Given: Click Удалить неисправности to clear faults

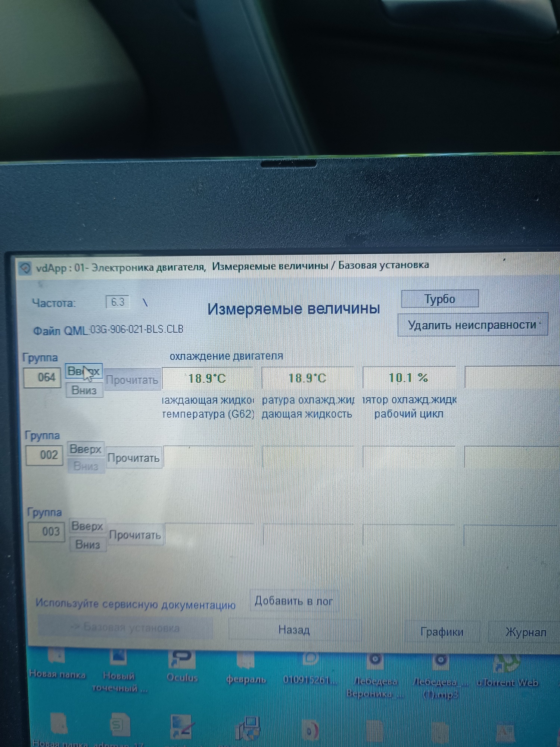Looking at the screenshot, I should click(472, 325).
